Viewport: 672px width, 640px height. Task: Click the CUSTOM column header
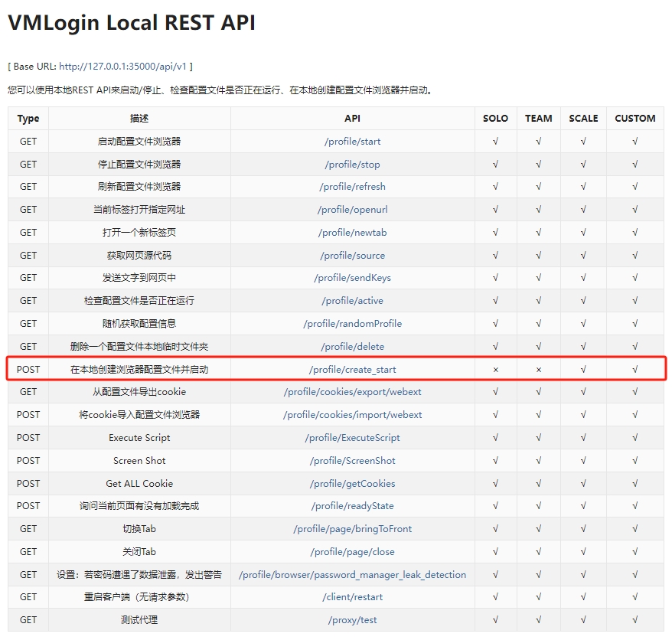(x=635, y=119)
